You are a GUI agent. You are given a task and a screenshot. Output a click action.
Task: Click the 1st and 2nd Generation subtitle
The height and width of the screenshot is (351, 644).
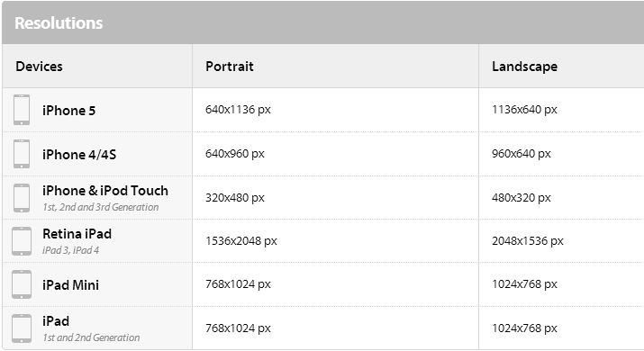(x=91, y=337)
